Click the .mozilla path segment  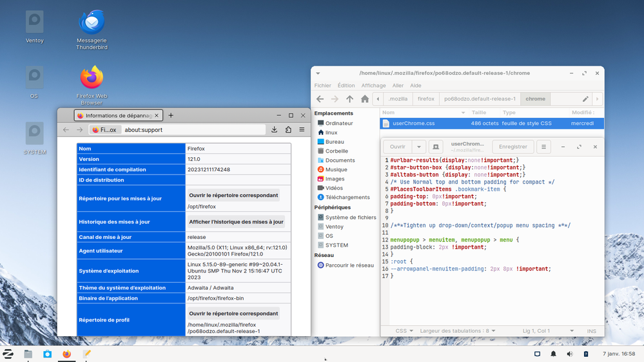click(x=398, y=99)
